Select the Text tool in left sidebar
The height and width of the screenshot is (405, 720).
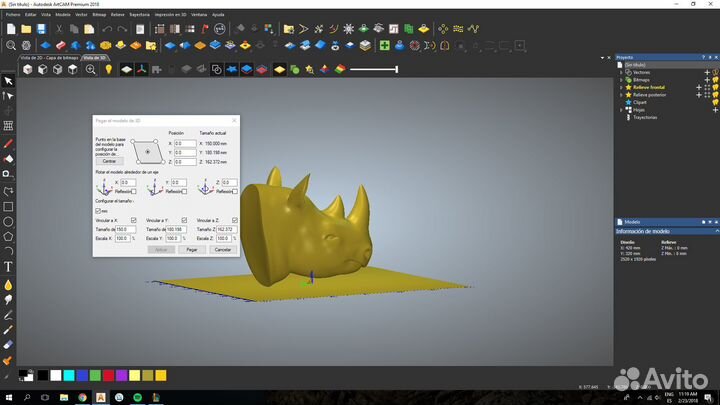(x=8, y=267)
